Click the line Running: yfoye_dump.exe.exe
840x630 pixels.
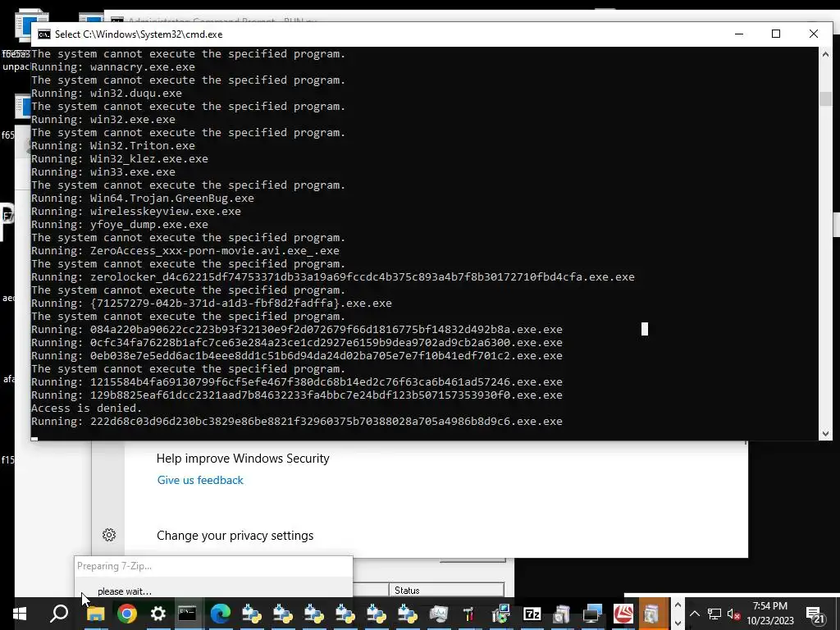[120, 225]
